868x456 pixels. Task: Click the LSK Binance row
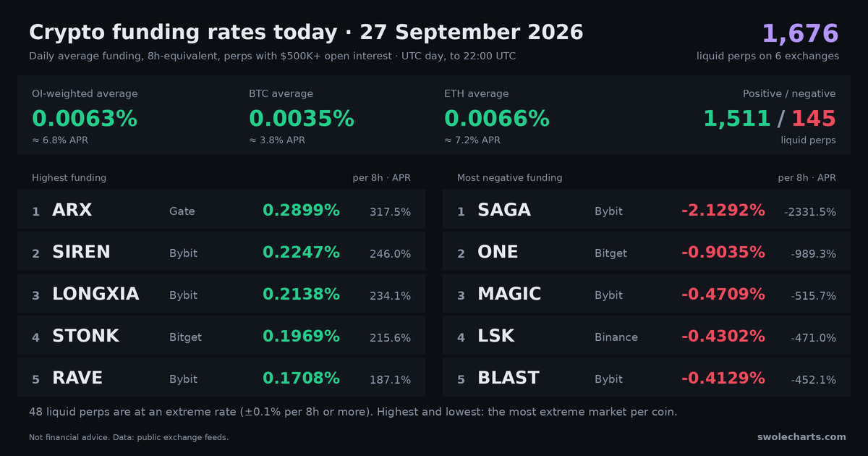coord(647,337)
